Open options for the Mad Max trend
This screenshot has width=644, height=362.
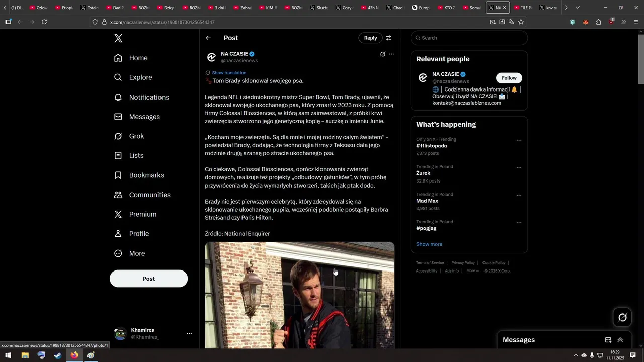519,195
